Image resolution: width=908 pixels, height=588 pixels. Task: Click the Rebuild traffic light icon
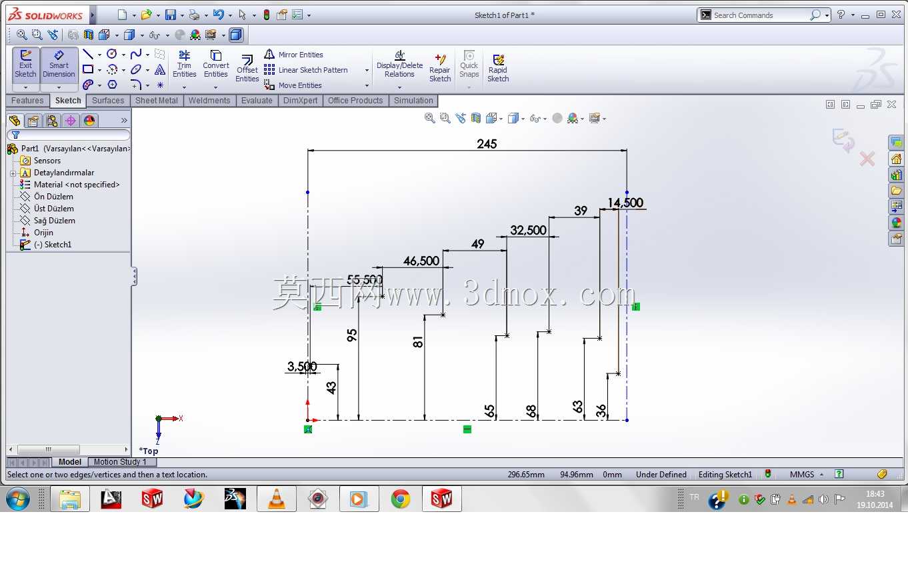(x=267, y=15)
